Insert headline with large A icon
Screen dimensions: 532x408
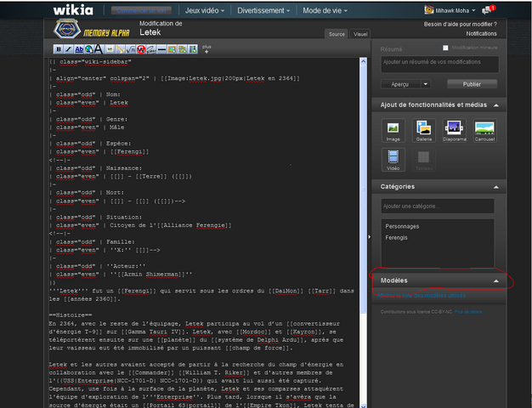pos(99,49)
